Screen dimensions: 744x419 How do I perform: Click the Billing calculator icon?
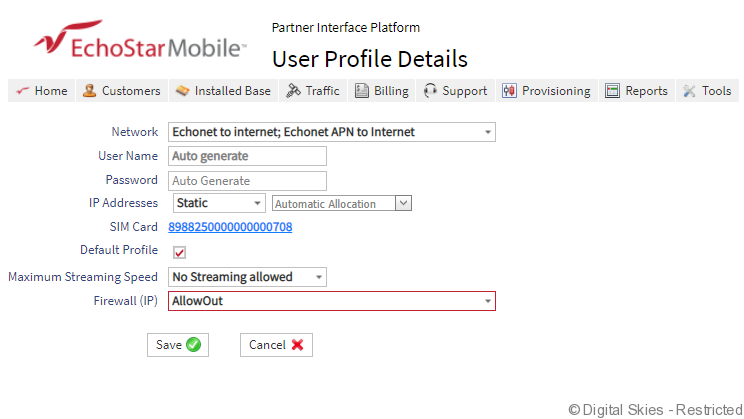coord(362,91)
